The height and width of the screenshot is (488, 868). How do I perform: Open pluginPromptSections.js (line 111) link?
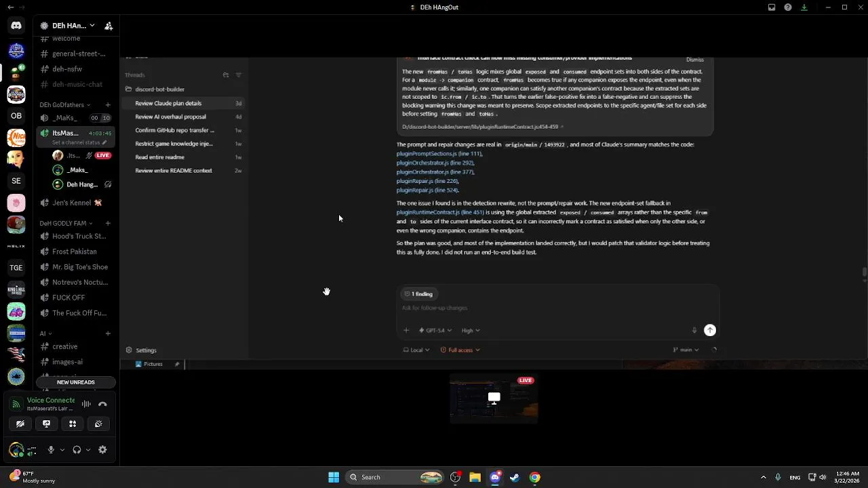439,154
